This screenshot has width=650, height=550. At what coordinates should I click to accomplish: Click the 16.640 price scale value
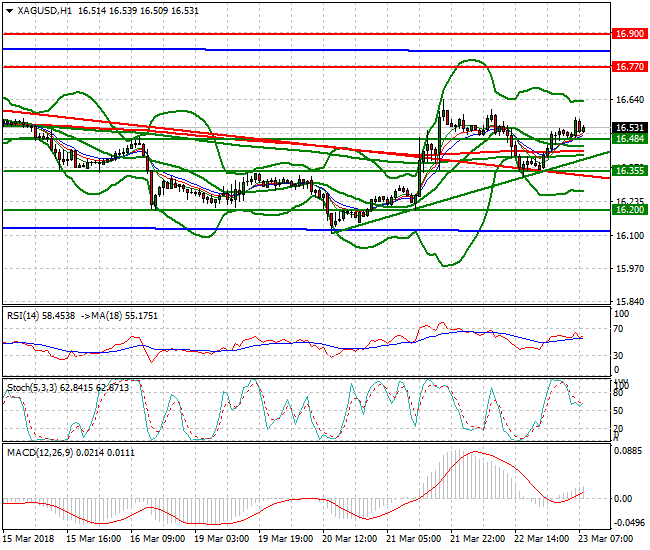[x=629, y=100]
